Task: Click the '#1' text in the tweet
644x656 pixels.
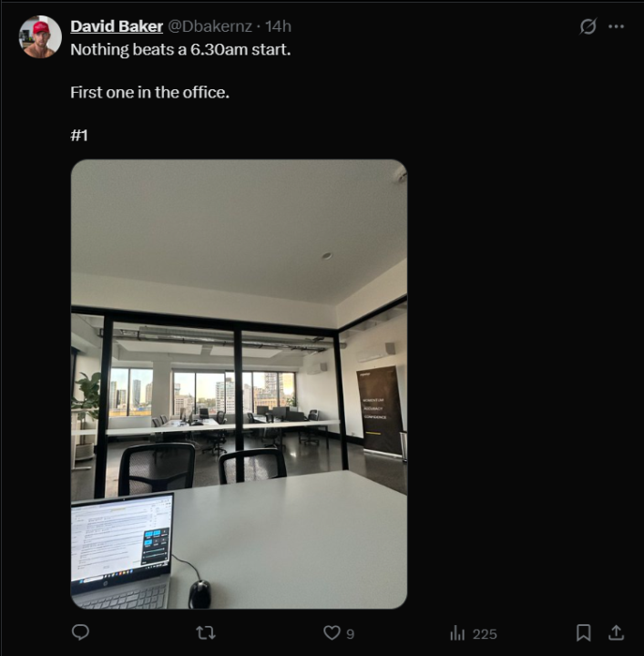Action: [x=79, y=135]
